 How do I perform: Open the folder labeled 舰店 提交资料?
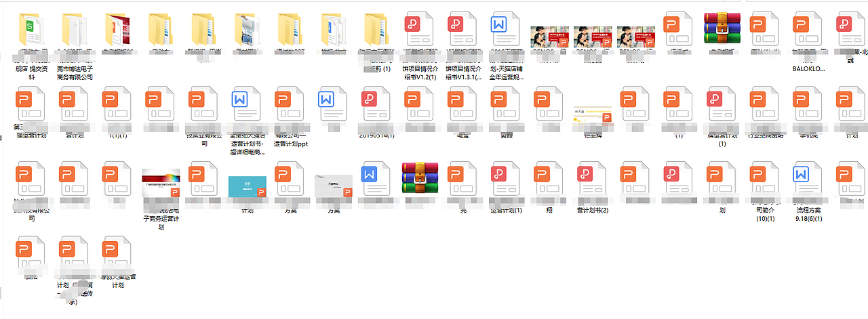pos(31,30)
